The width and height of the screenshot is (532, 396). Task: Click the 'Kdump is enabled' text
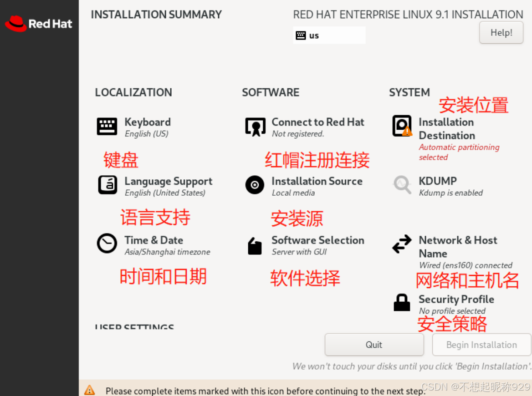pos(450,193)
